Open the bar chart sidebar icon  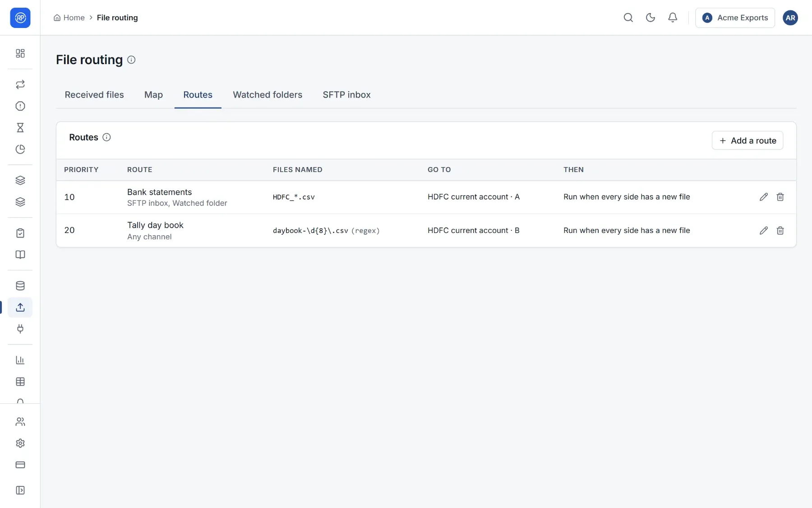pyautogui.click(x=20, y=360)
